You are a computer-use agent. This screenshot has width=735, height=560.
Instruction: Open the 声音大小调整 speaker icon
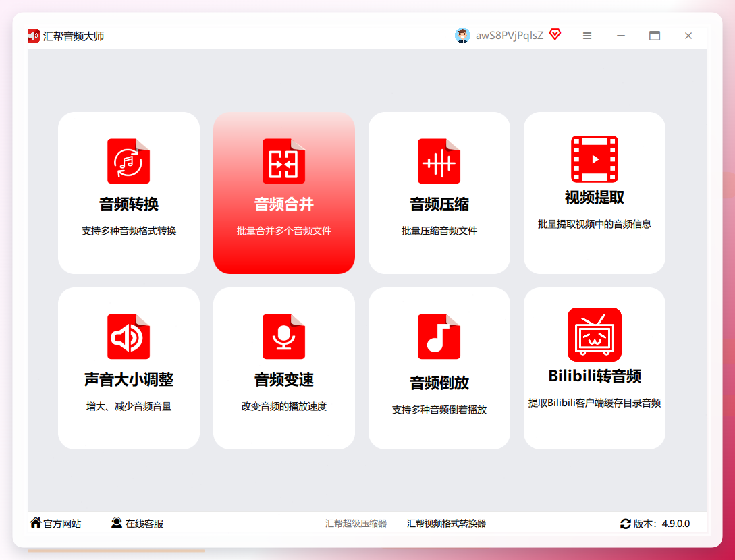128,337
